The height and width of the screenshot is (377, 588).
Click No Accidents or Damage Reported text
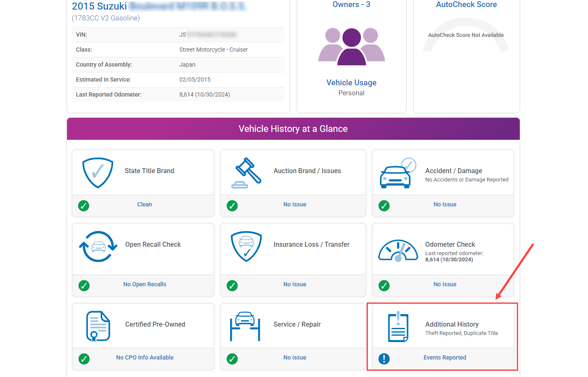(467, 179)
